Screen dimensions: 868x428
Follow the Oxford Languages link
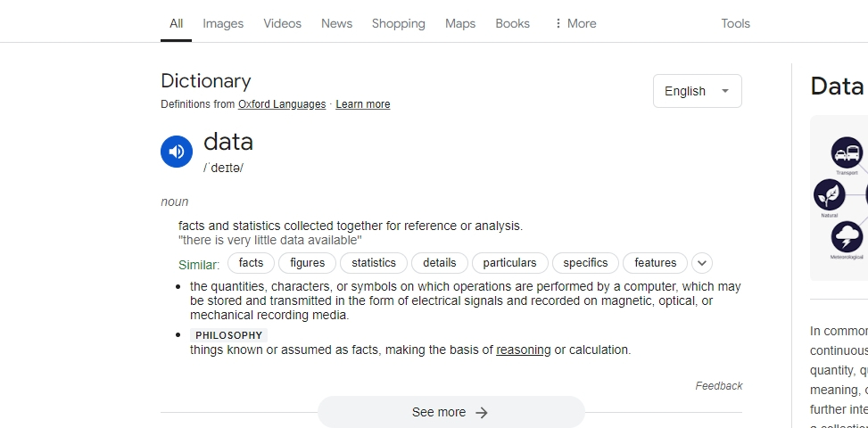pos(282,104)
